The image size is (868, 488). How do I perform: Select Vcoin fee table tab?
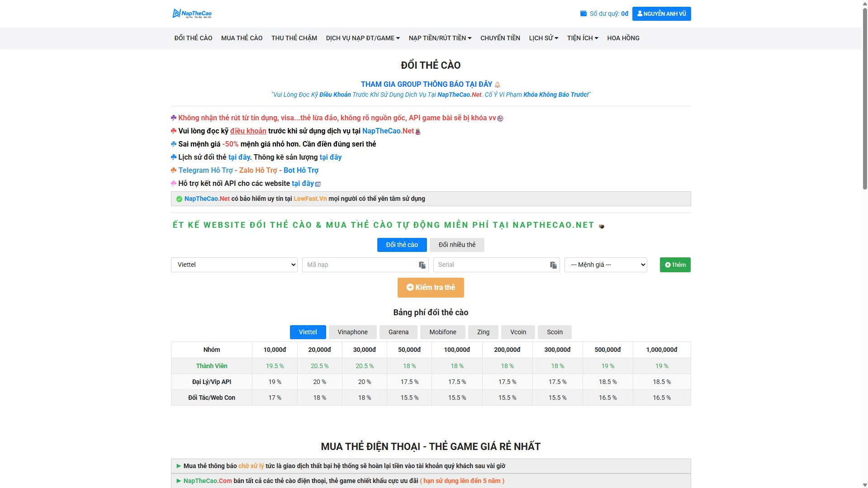coord(518,332)
